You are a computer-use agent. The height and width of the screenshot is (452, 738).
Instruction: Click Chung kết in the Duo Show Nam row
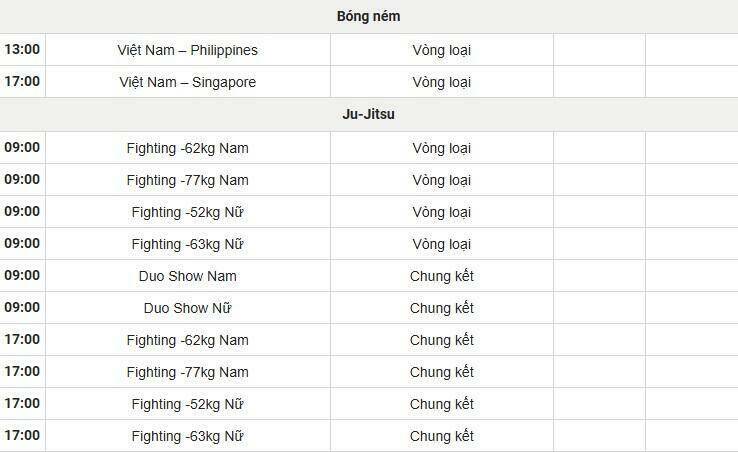pos(441,276)
